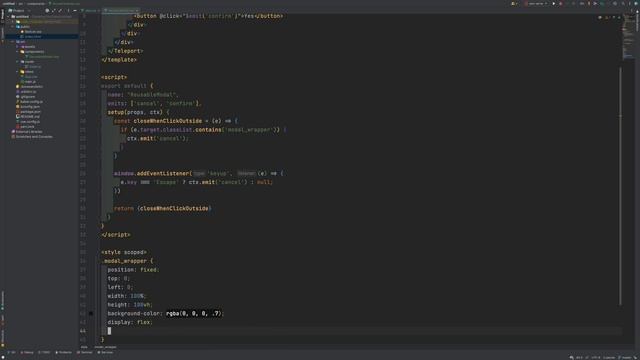Click the indent settings status bar entry

click(609, 358)
